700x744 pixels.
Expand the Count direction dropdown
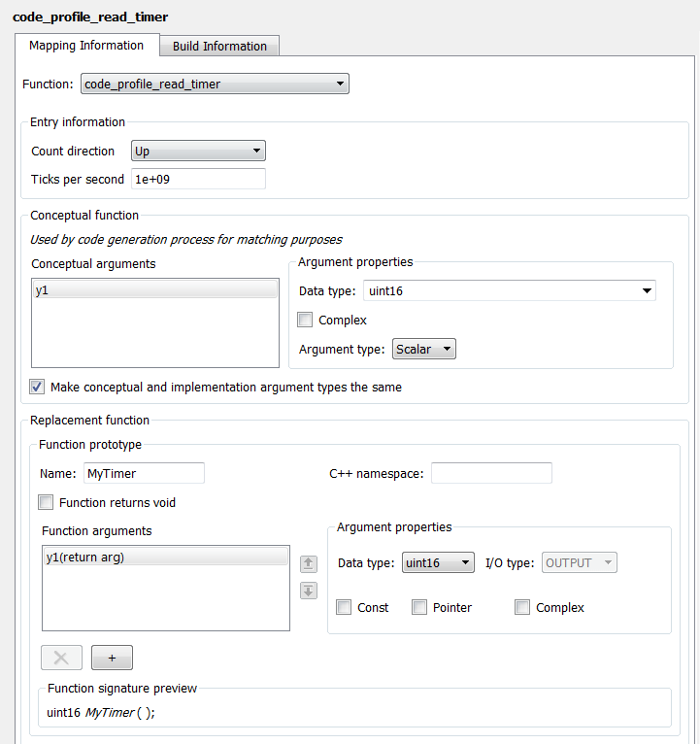coord(198,152)
